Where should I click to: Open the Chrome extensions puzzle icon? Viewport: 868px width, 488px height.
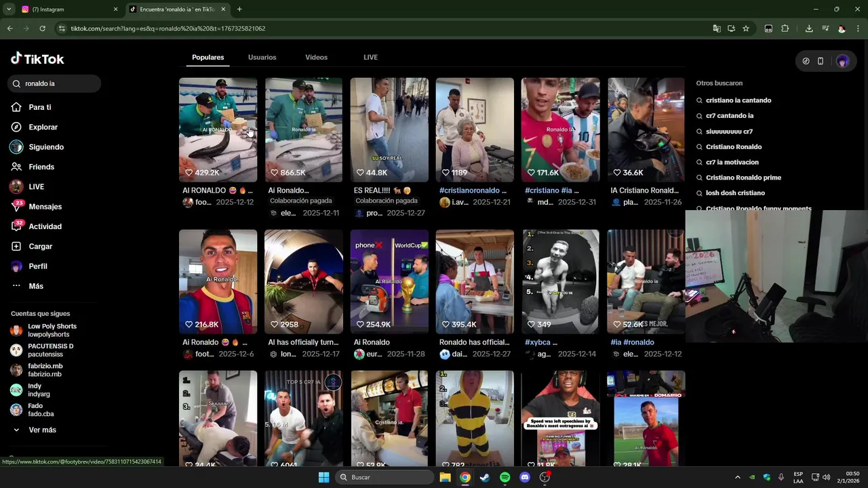pos(785,28)
